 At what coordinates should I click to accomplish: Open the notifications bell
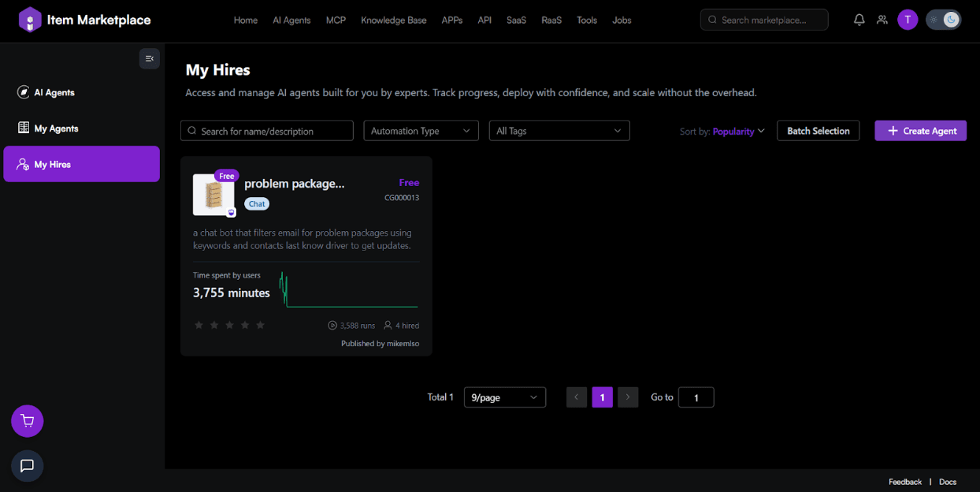point(859,20)
